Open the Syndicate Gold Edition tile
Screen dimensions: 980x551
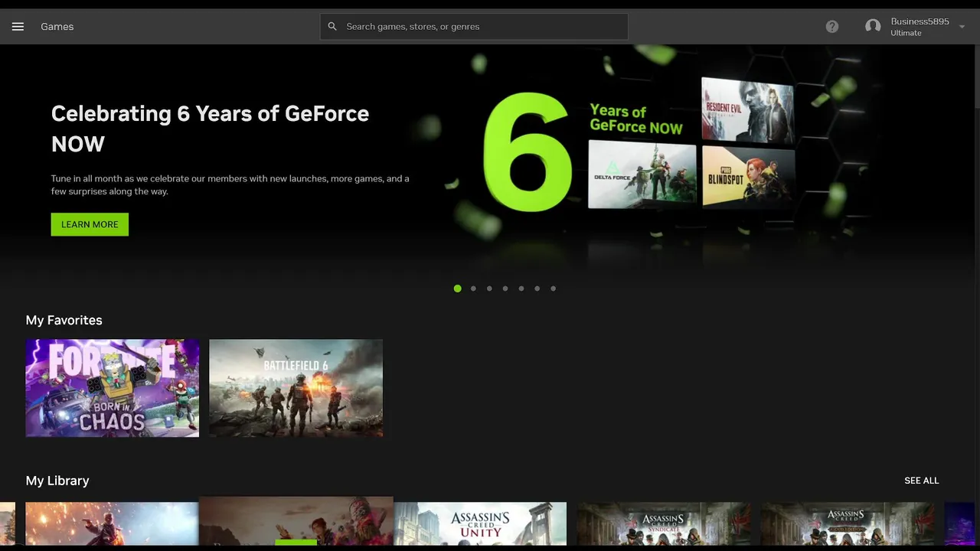click(848, 523)
